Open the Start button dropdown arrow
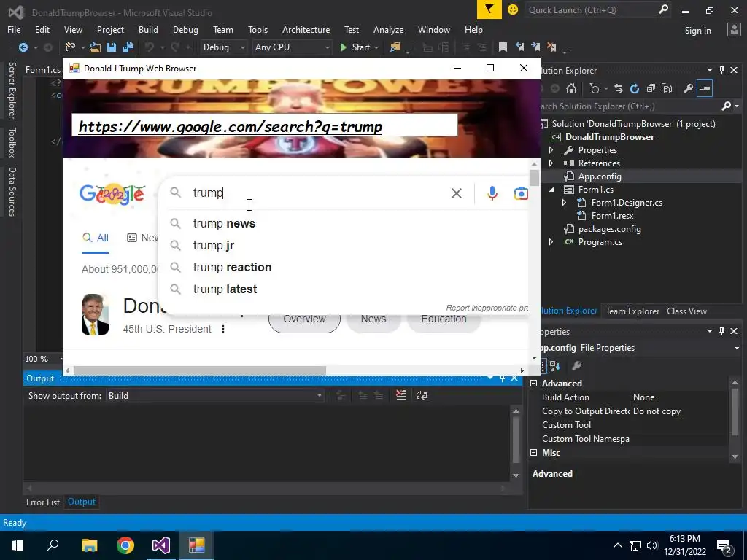Screen dimensions: 747x560 coord(376,47)
